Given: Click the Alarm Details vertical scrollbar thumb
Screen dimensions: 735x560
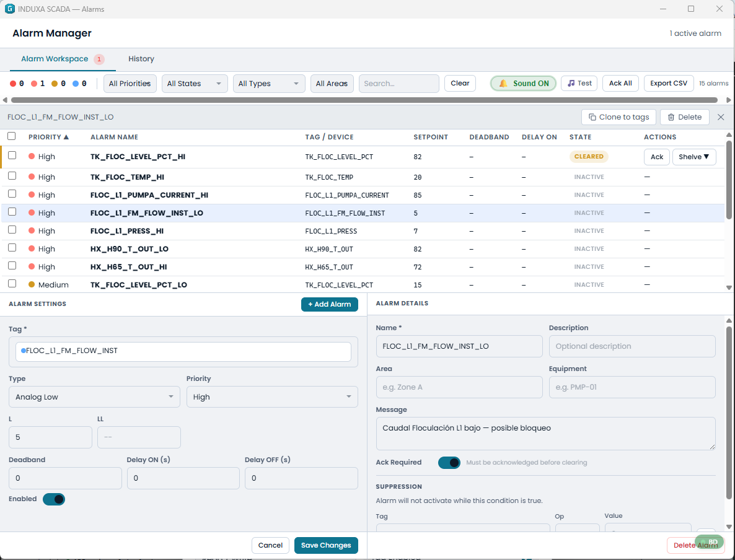Looking at the screenshot, I should click(729, 413).
